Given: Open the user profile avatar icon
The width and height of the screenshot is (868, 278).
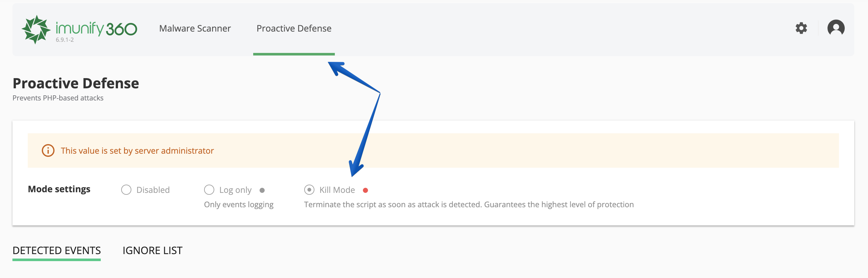Looking at the screenshot, I should click(x=836, y=28).
